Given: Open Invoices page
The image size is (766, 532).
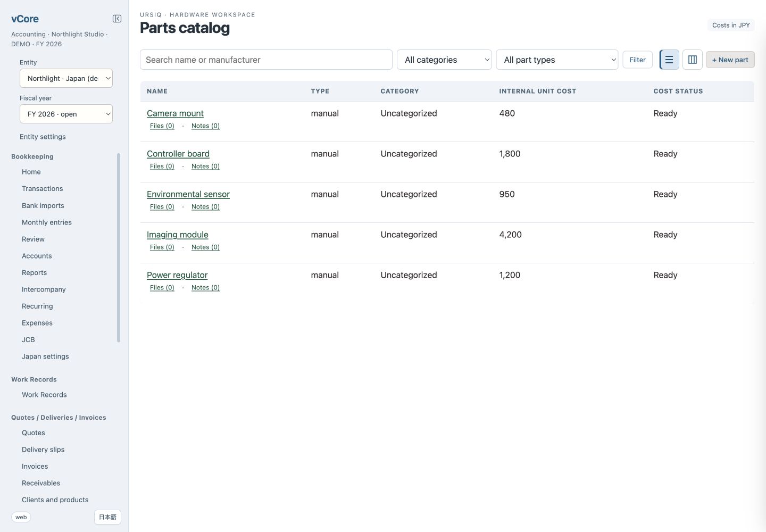Looking at the screenshot, I should point(35,467).
